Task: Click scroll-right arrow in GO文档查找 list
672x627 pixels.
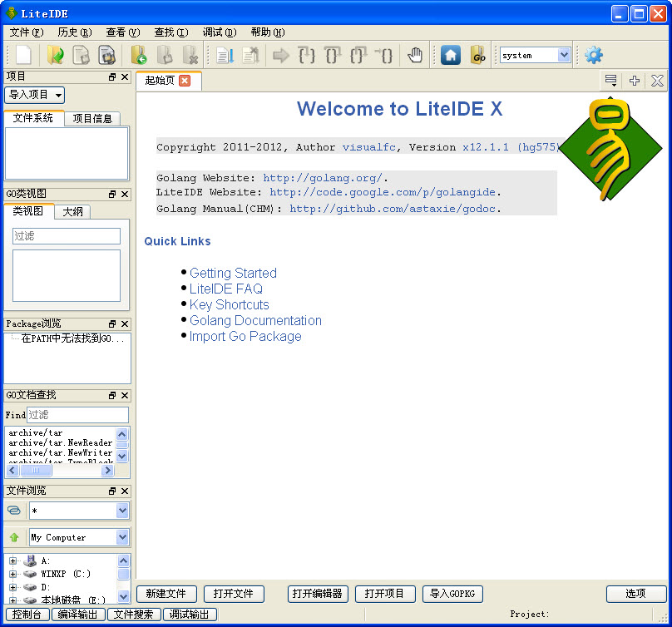Action: (107, 470)
